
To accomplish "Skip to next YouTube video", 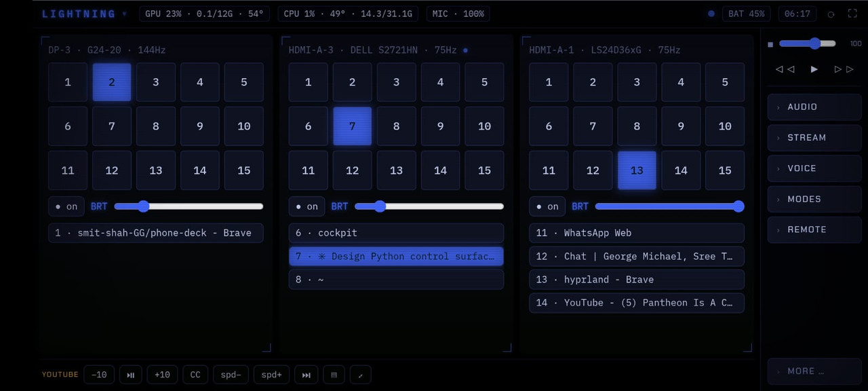I will click(306, 375).
